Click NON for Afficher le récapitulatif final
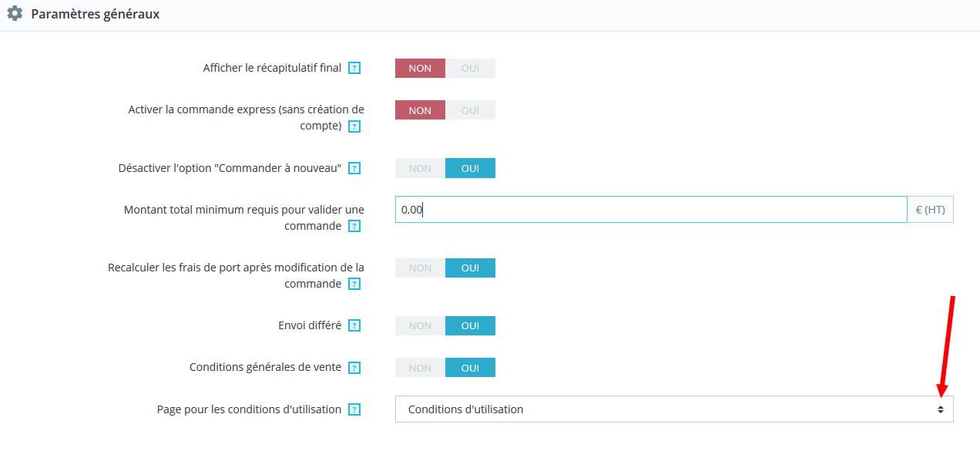The image size is (980, 458). [420, 69]
